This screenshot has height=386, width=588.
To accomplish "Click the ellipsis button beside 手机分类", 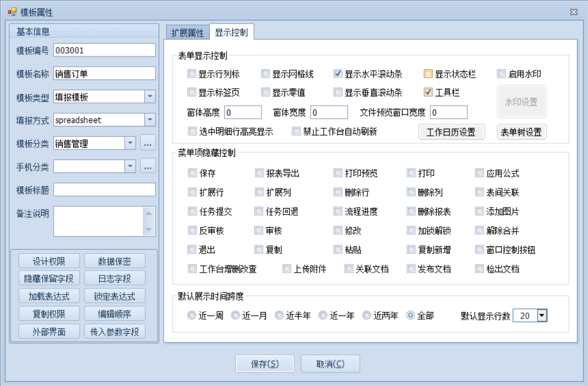I will [x=148, y=166].
